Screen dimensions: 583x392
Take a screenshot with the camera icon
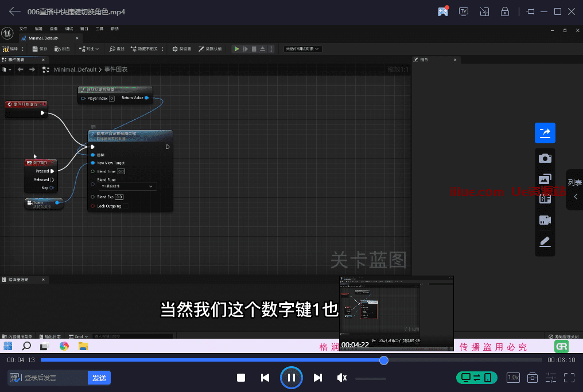pos(545,158)
